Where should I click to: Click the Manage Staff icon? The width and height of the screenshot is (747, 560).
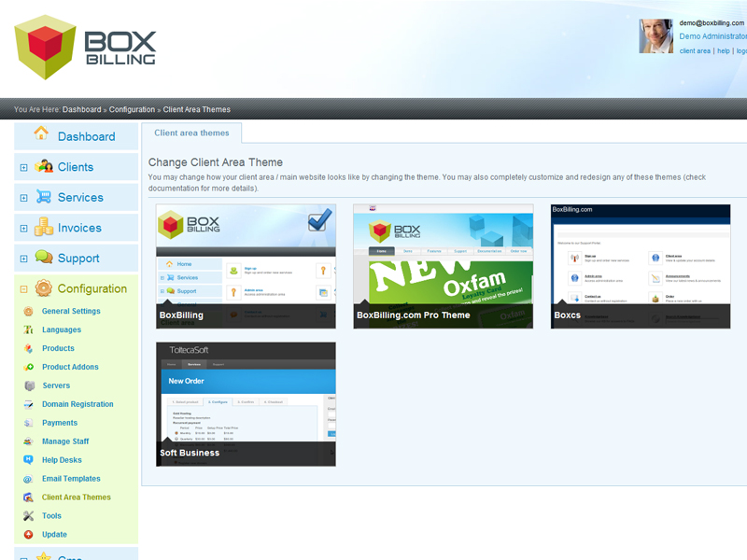point(29,441)
